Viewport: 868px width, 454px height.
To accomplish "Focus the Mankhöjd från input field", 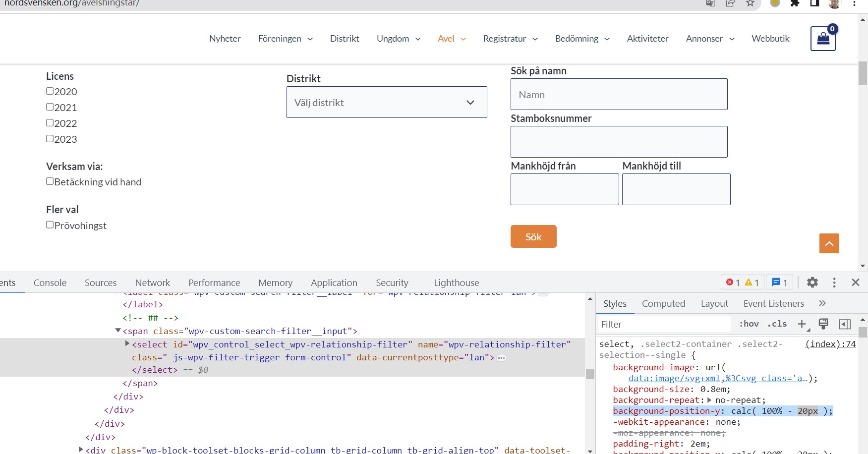I will tap(565, 189).
